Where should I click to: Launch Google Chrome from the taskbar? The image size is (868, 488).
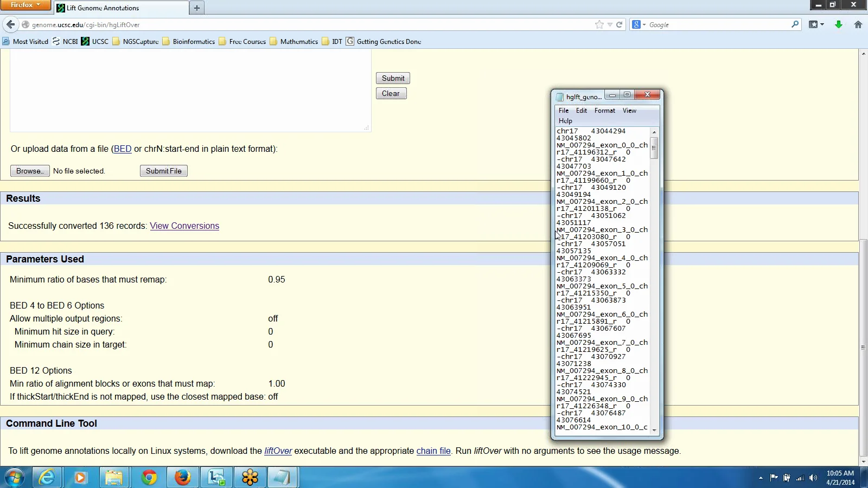(x=149, y=477)
